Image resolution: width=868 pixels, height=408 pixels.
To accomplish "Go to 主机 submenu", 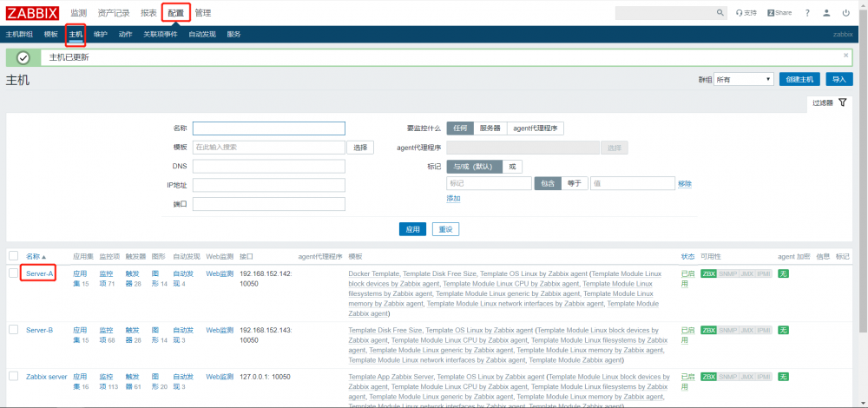I will [x=76, y=35].
